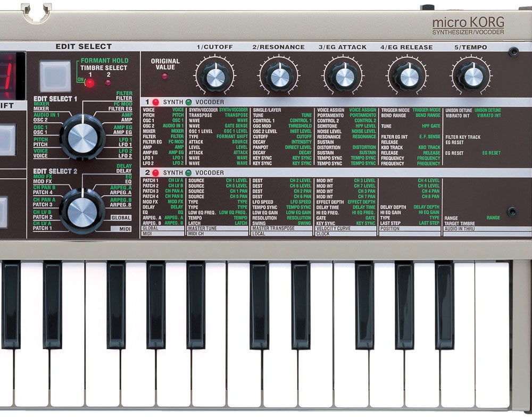Click the unlit Timbre 2 LED

pyautogui.click(x=108, y=83)
